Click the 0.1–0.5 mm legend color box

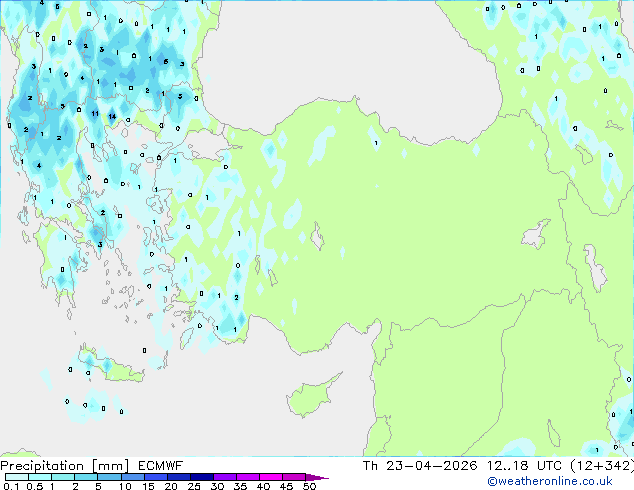[x=17, y=477]
